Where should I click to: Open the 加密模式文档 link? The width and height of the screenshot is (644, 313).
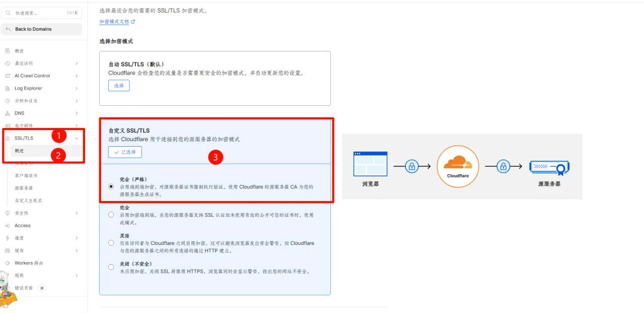click(114, 22)
